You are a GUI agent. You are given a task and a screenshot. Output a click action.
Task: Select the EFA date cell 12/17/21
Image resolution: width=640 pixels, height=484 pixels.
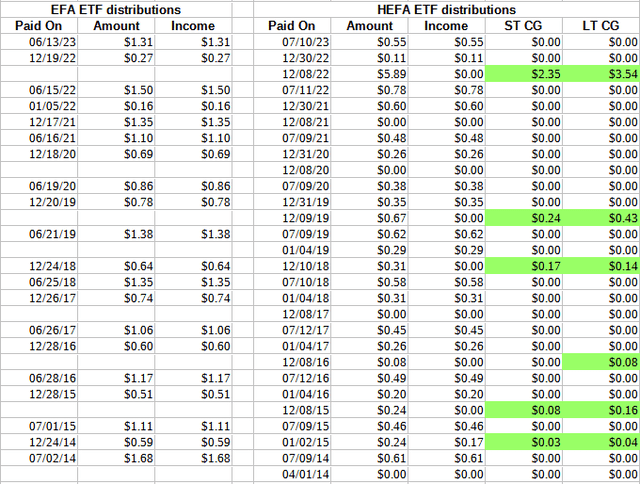click(x=39, y=122)
